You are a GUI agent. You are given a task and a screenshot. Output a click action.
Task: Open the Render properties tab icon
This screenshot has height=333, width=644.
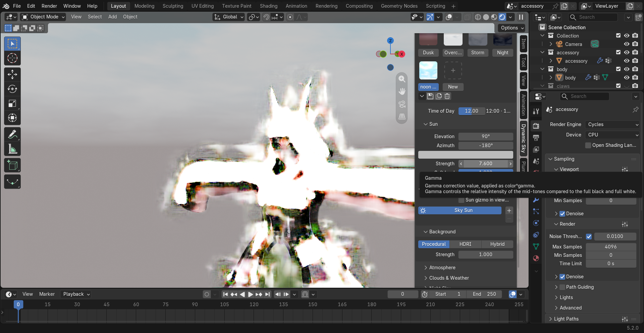pyautogui.click(x=536, y=126)
